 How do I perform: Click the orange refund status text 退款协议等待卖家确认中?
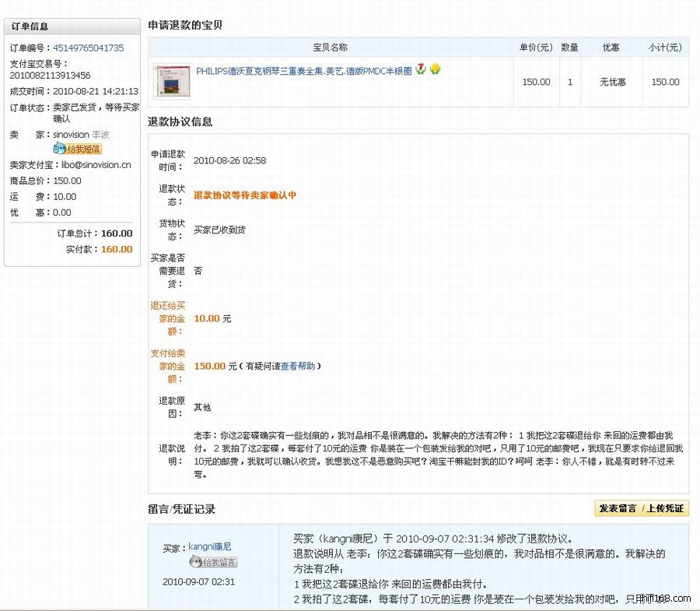coord(244,195)
